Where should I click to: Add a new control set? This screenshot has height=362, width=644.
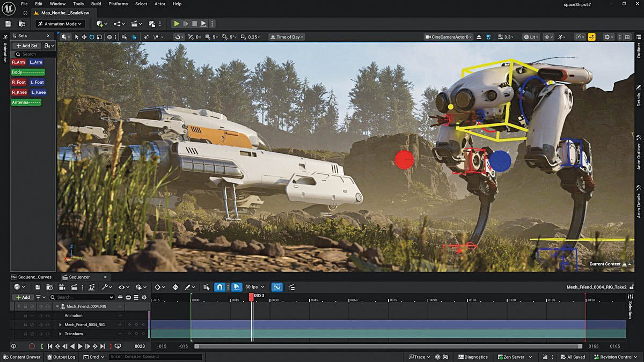coord(27,46)
